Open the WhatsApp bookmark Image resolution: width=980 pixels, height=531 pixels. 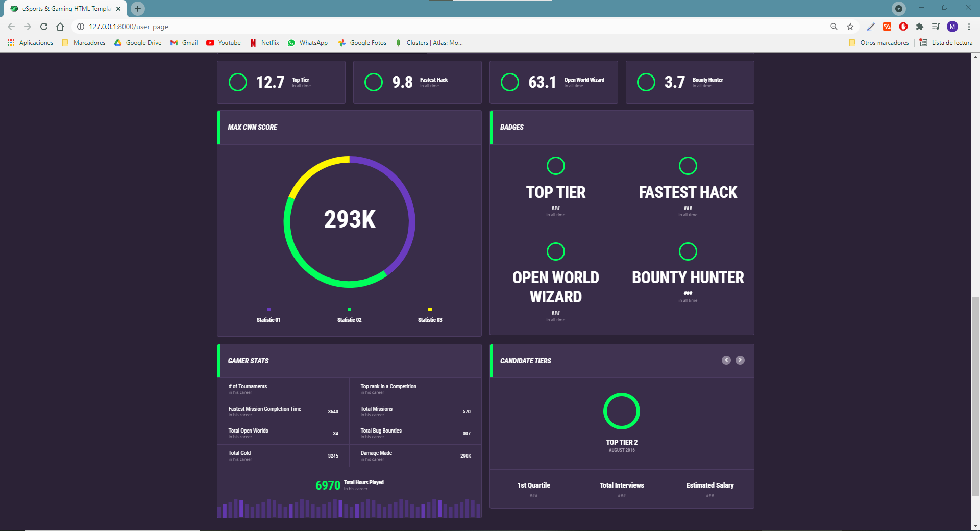point(308,43)
